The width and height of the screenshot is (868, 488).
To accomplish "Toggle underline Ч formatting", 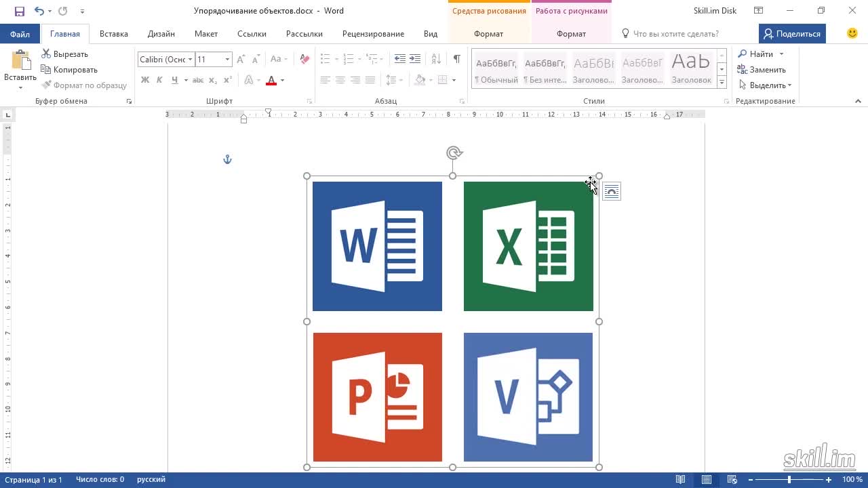I will 174,80.
